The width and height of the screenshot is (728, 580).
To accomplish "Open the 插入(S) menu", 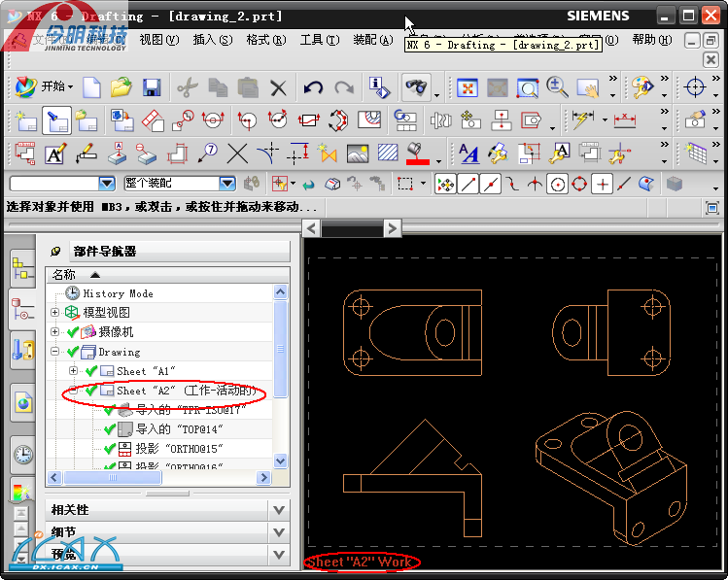I will 212,40.
